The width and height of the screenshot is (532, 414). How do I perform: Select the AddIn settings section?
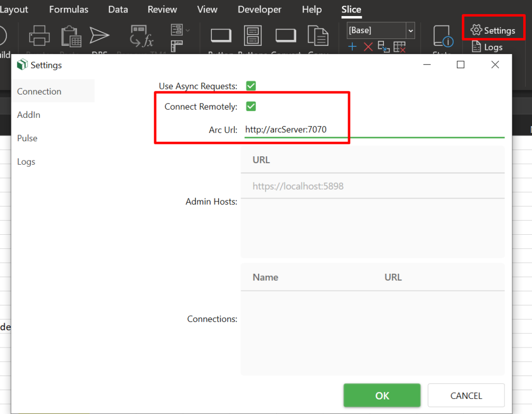point(29,115)
